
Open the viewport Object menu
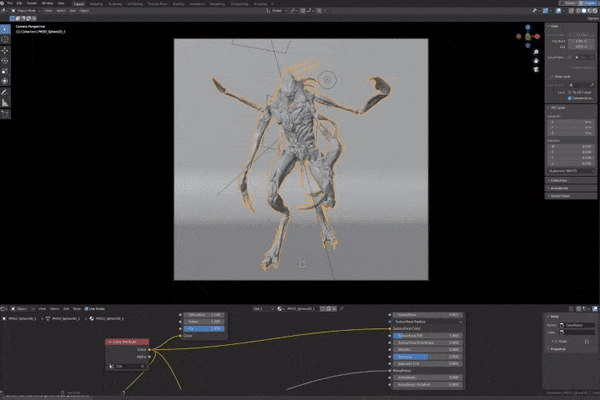[84, 11]
